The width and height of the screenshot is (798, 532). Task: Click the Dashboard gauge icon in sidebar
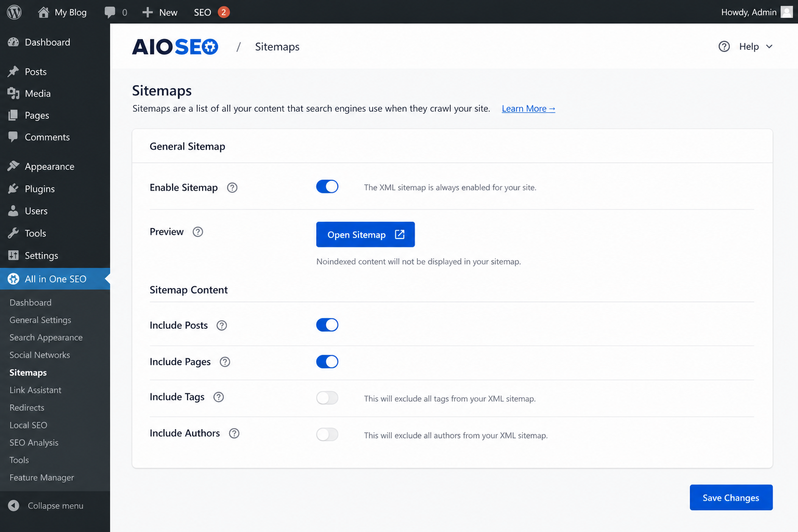tap(14, 42)
